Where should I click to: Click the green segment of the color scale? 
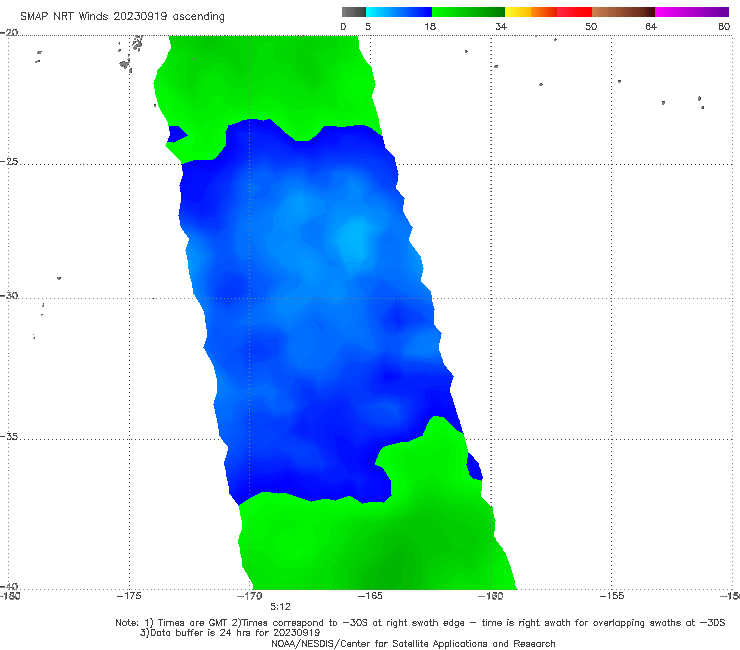(x=468, y=12)
